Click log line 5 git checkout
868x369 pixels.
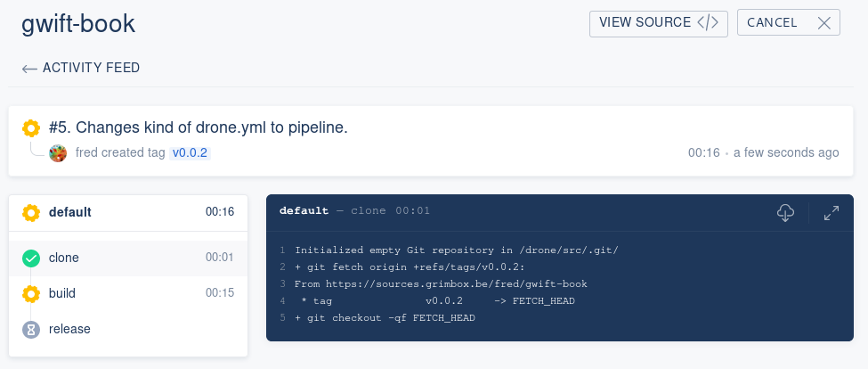pyautogui.click(x=385, y=318)
